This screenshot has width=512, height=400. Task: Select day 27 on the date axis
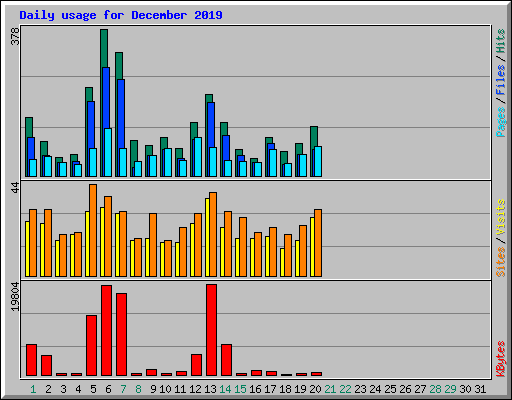(420, 389)
